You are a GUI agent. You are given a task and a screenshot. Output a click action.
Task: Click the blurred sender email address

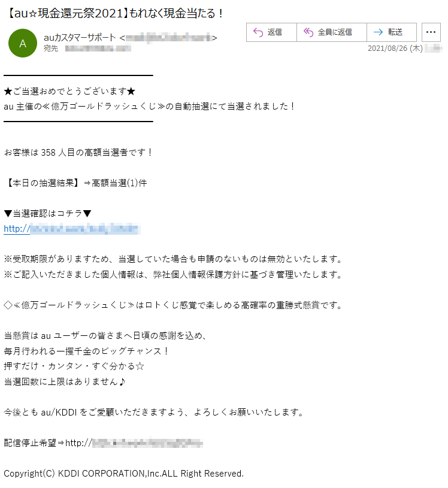[168, 38]
